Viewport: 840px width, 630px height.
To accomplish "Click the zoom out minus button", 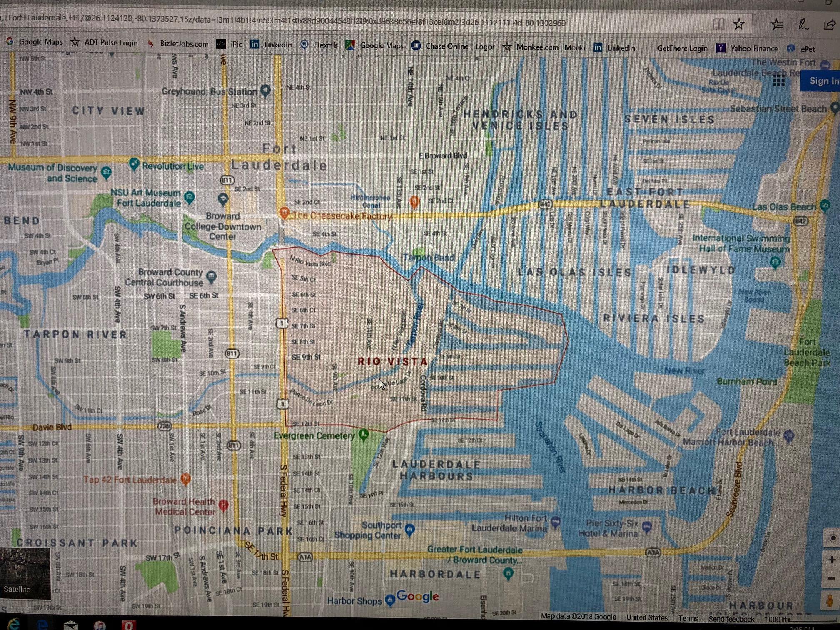I will (x=832, y=579).
